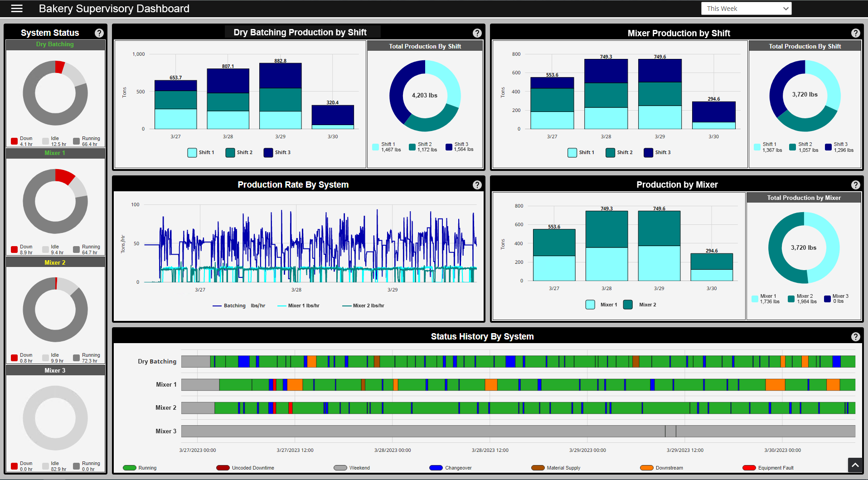Click the Mixer 3 status history timeline row
The image size is (868, 480).
tap(518, 431)
